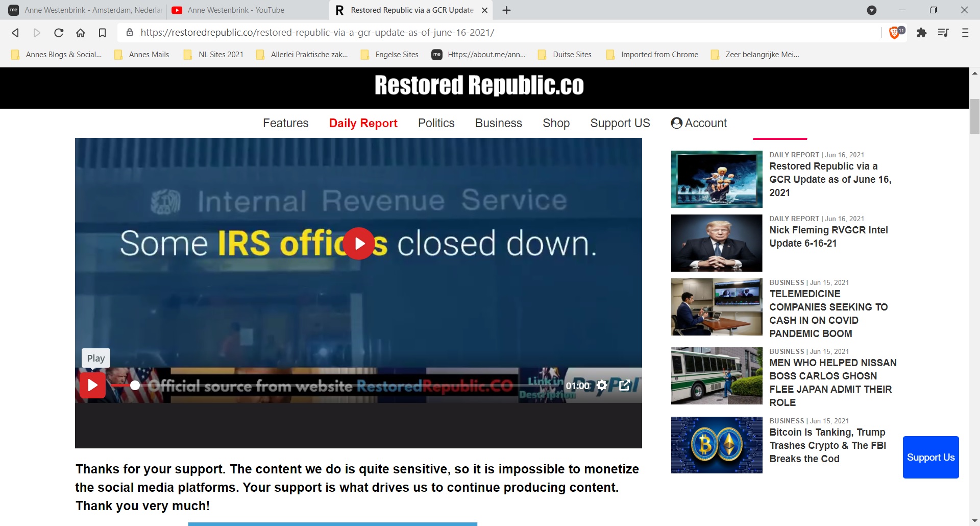The height and width of the screenshot is (526, 980).
Task: Open the Bitcoin Is Tanking article
Action: coord(827,445)
